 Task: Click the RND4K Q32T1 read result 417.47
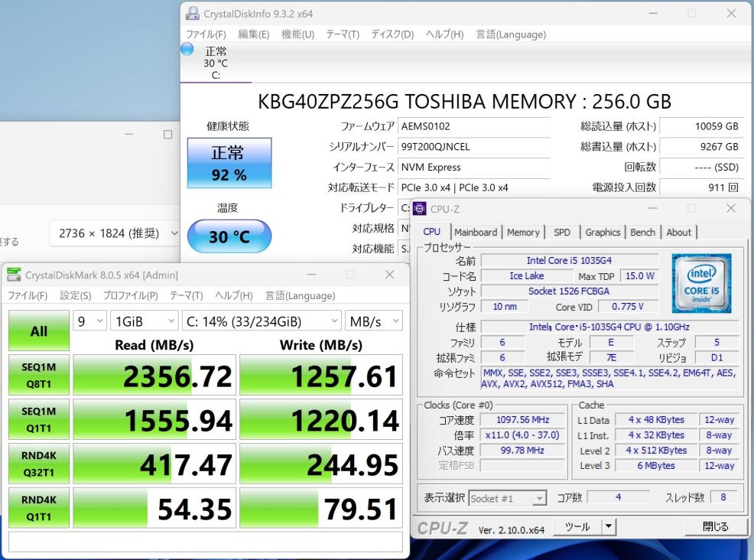tap(154, 464)
